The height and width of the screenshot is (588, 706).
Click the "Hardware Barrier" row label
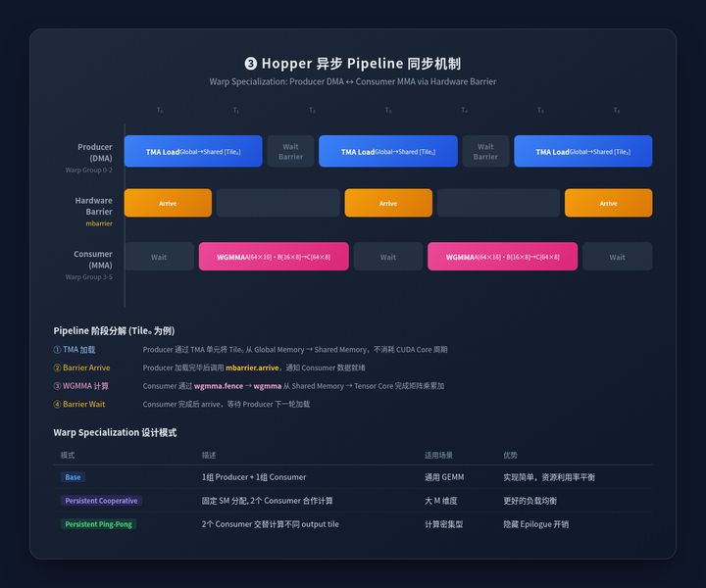pyautogui.click(x=94, y=206)
